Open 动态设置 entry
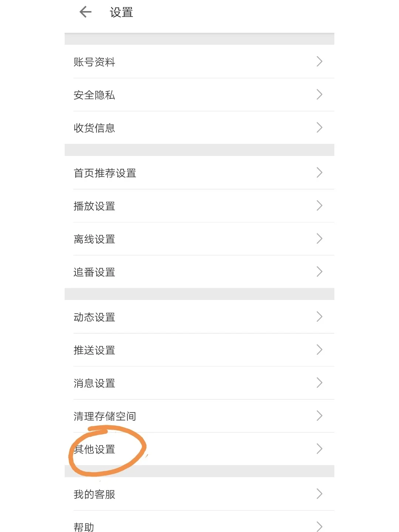 click(199, 317)
